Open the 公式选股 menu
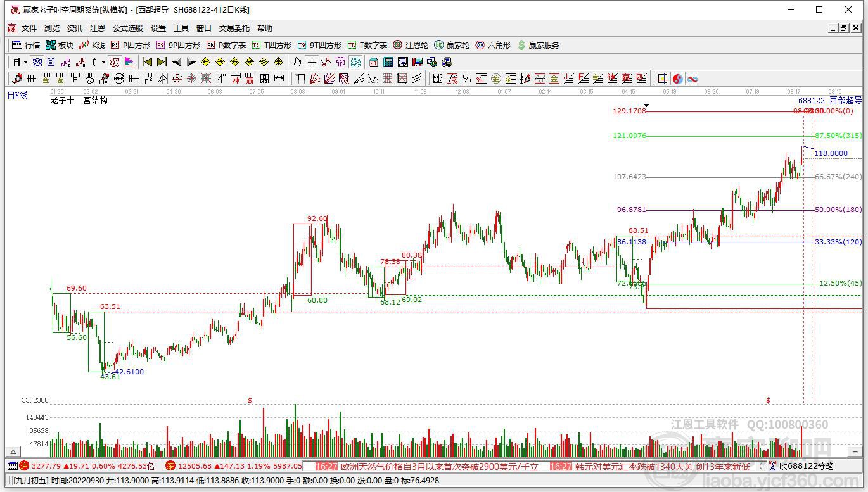The height and width of the screenshot is (492, 868). pyautogui.click(x=128, y=28)
